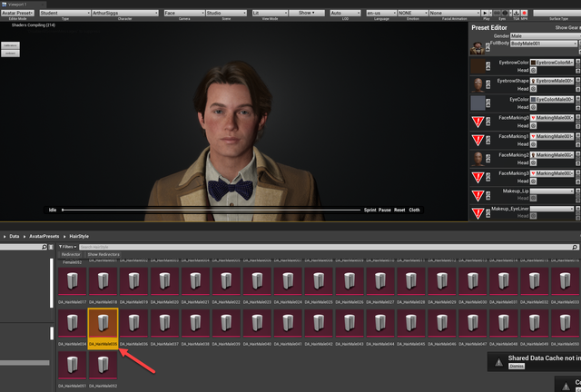Viewport: 581px width, 392px height.
Task: Open the Character dropdown showing ArthurSiggs
Action: (x=125, y=13)
